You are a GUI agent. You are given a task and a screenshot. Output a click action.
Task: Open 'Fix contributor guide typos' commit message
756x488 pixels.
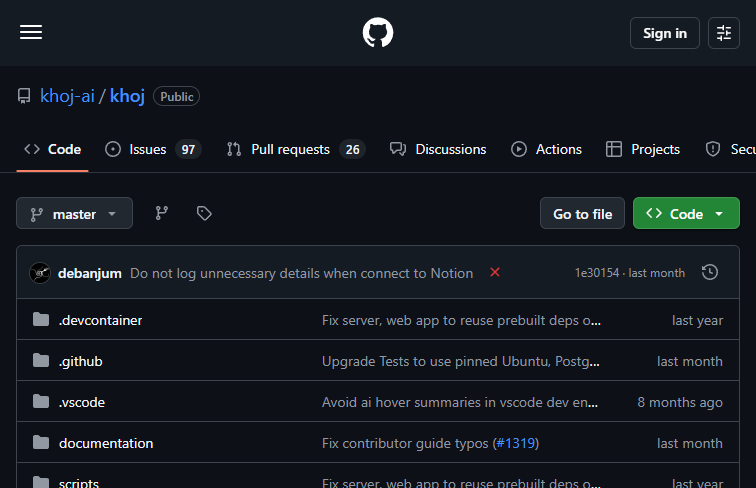[405, 444]
